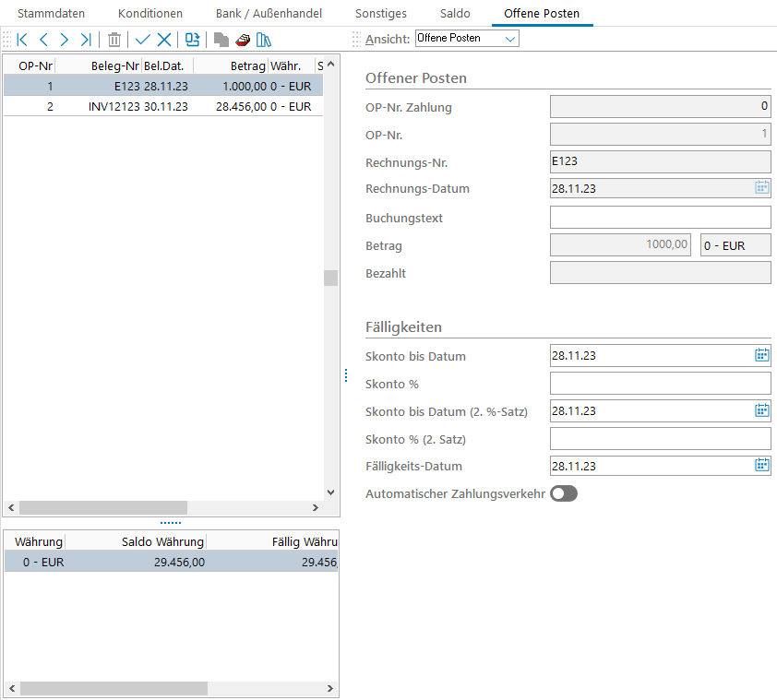Click the trash can delete icon
This screenshot has height=700, width=777.
click(x=114, y=40)
